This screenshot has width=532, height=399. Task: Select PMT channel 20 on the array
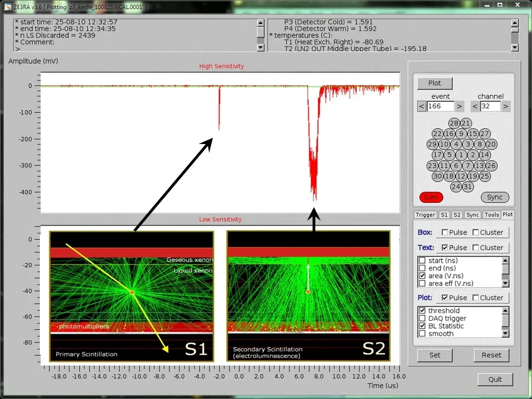[x=491, y=144]
